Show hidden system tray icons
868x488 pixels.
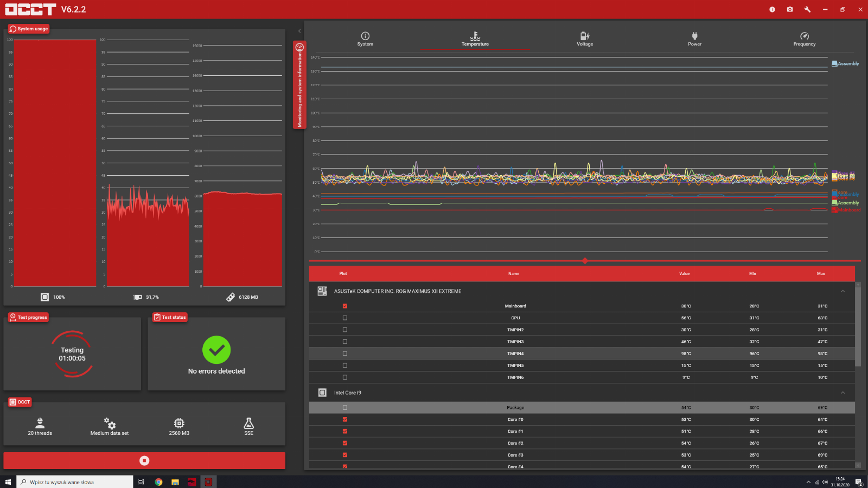tap(808, 482)
